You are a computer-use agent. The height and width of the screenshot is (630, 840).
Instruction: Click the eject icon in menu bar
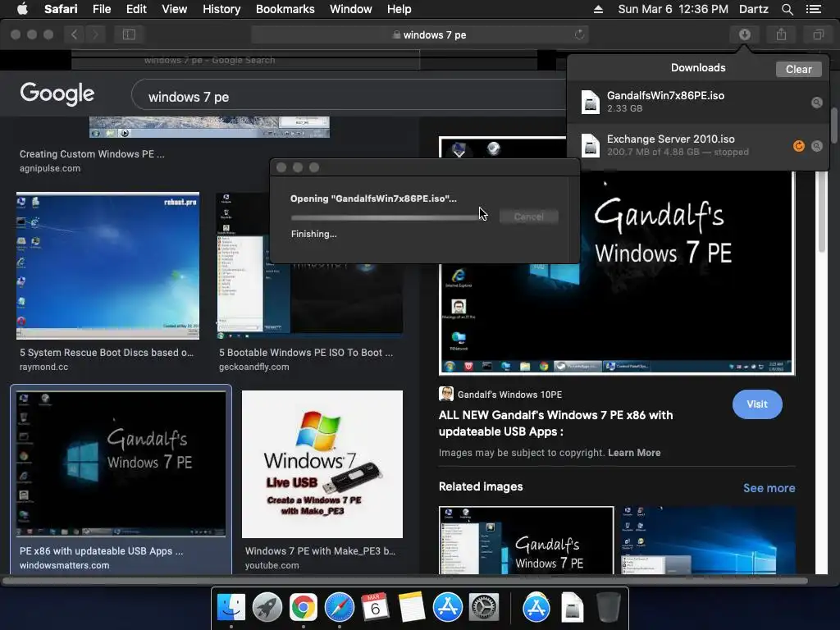click(598, 9)
